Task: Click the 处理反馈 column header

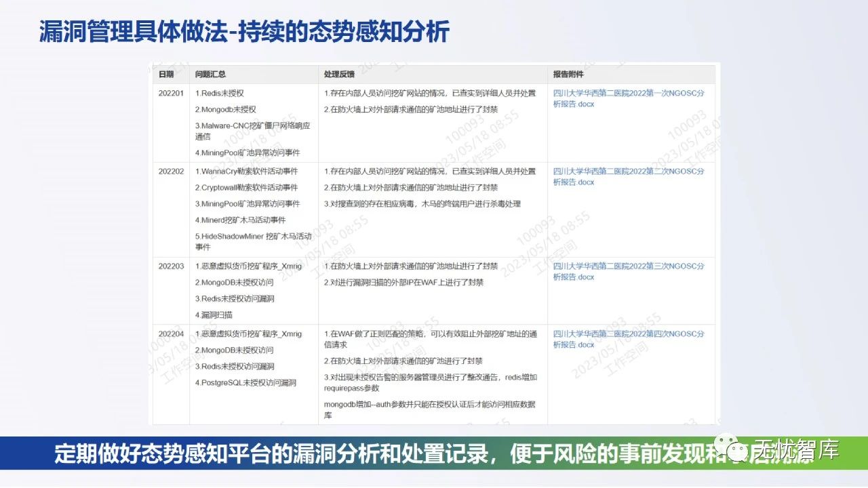Action: coord(340,75)
